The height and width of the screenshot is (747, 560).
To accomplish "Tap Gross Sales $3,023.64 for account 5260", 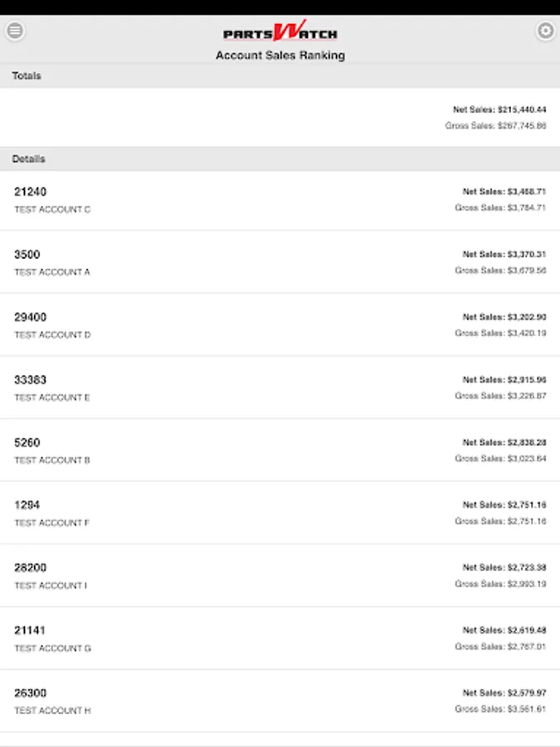I will pos(500,458).
